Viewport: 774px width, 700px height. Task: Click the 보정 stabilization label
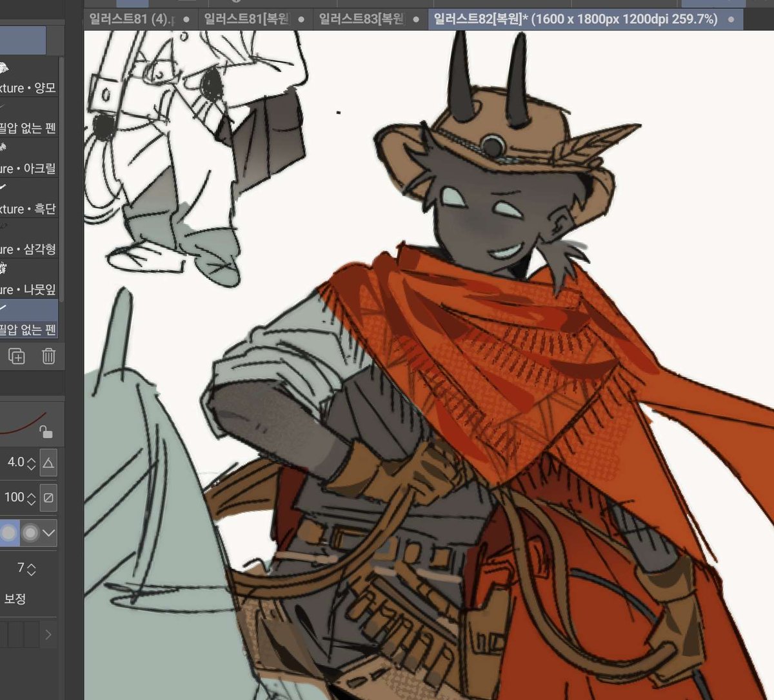[x=15, y=598]
